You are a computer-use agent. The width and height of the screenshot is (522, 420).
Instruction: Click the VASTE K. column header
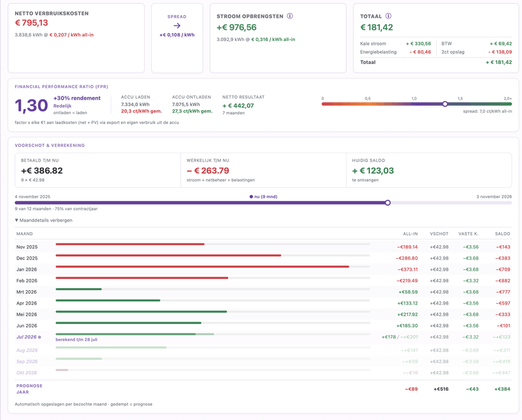coord(468,234)
